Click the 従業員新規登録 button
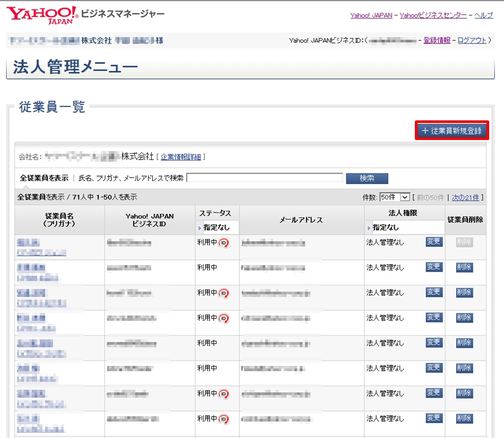Screen dimensions: 504x438 coord(451,130)
